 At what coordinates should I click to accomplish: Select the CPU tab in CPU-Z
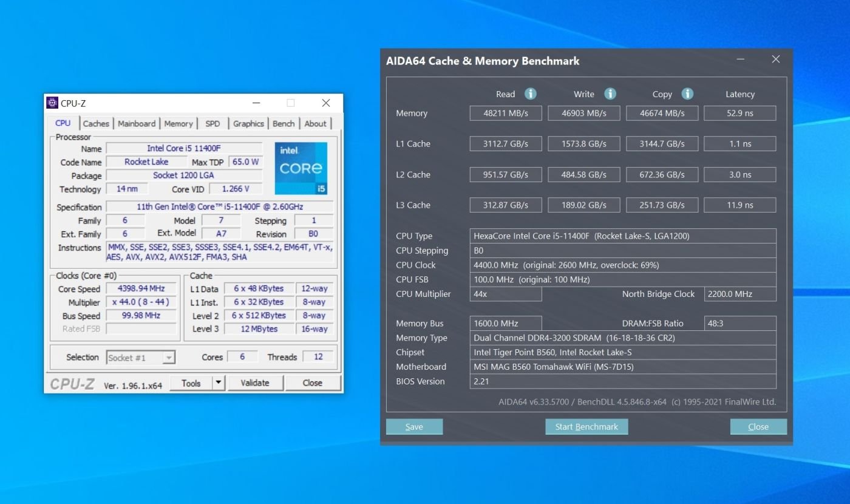point(63,123)
